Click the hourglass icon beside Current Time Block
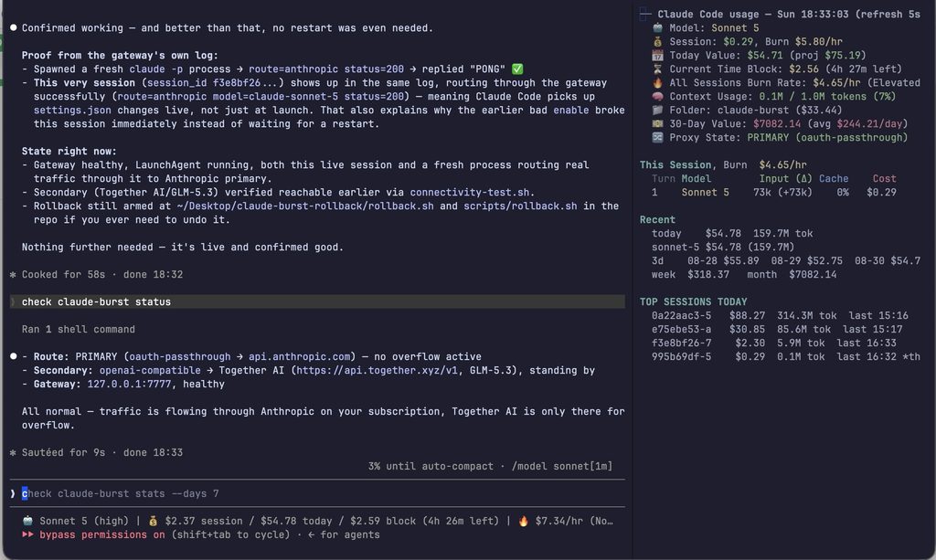 (657, 69)
